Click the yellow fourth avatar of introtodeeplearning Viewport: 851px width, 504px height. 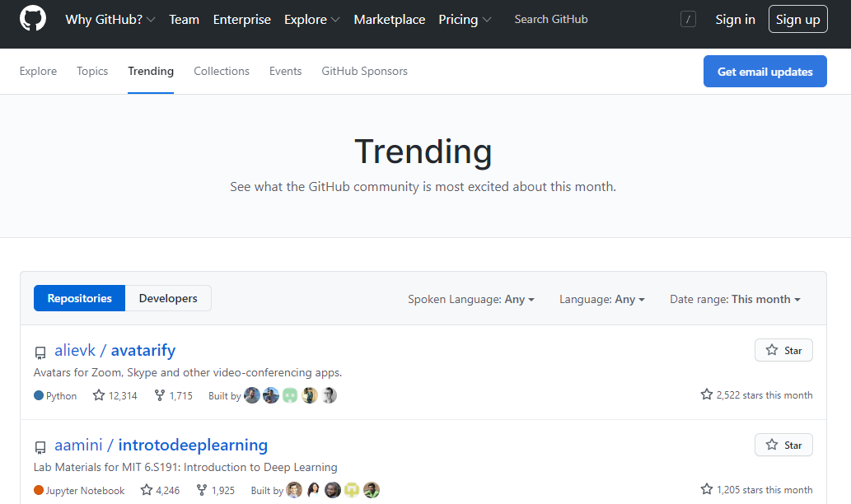[x=352, y=491]
